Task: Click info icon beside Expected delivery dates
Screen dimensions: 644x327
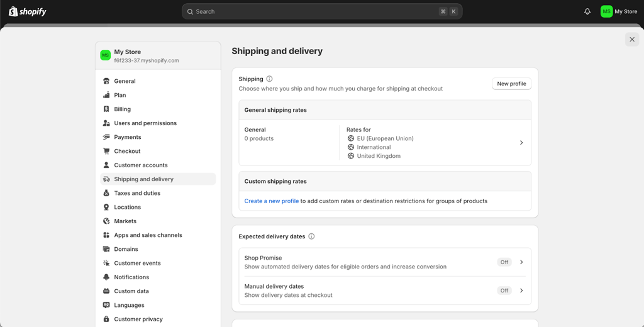Action: click(x=311, y=236)
